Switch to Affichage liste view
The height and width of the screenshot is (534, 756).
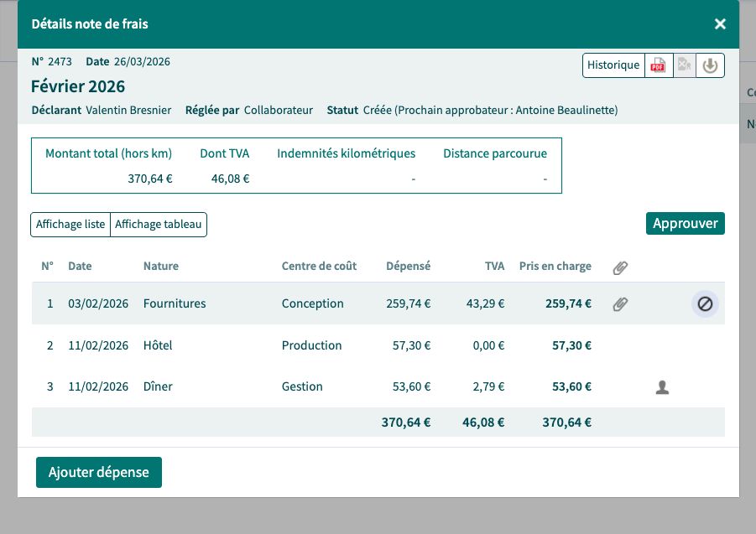(x=70, y=225)
